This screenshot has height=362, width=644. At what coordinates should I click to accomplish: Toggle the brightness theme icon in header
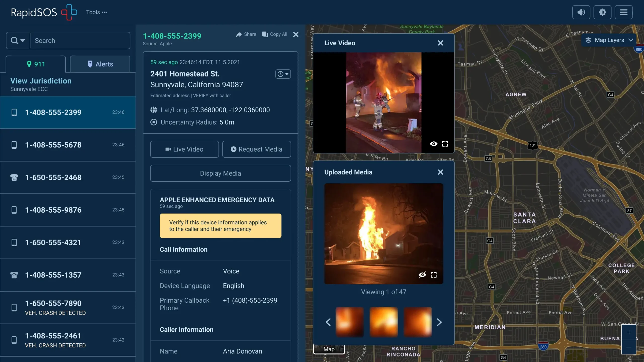pos(602,12)
